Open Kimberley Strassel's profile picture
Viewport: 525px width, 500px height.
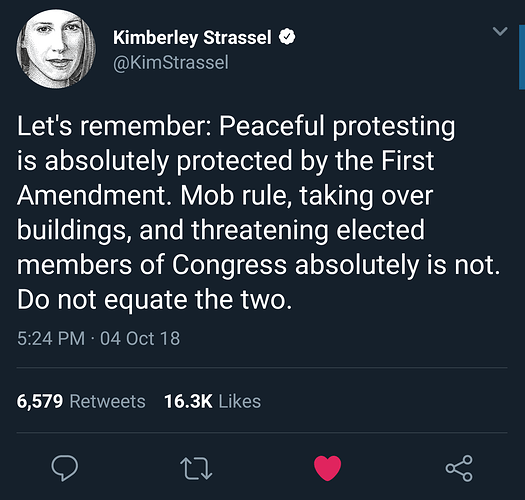pos(56,49)
